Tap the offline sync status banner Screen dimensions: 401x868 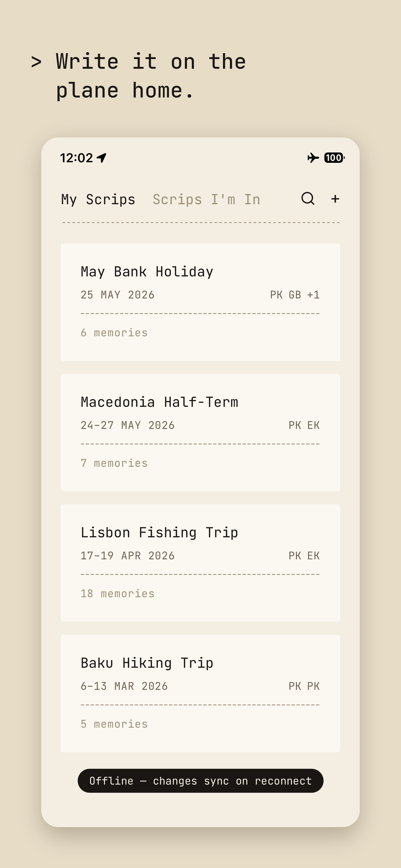coord(200,781)
